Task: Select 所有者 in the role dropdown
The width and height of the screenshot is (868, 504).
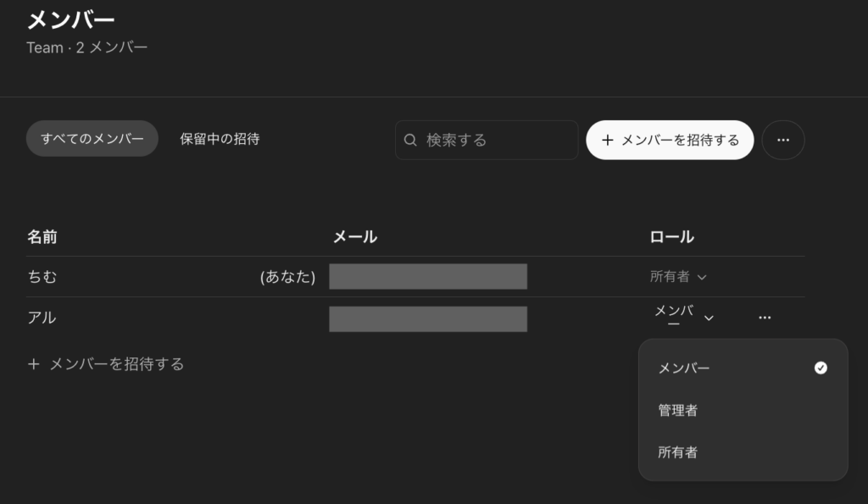Action: pyautogui.click(x=678, y=451)
